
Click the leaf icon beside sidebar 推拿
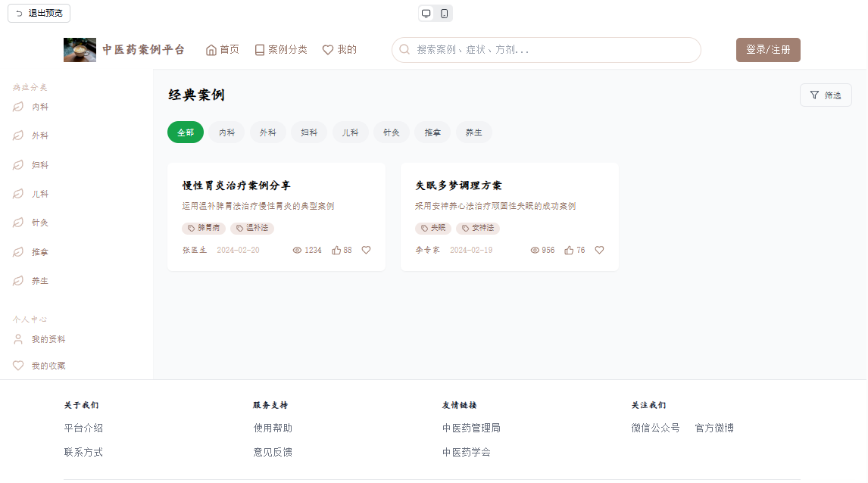tap(18, 252)
